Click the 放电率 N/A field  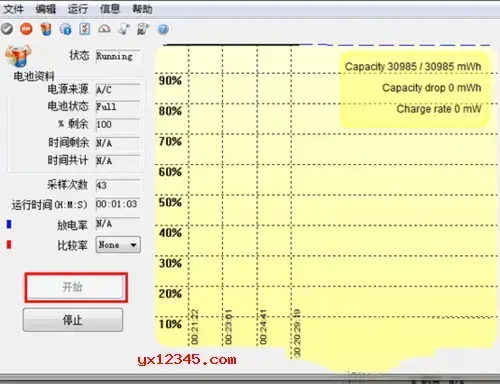point(118,223)
